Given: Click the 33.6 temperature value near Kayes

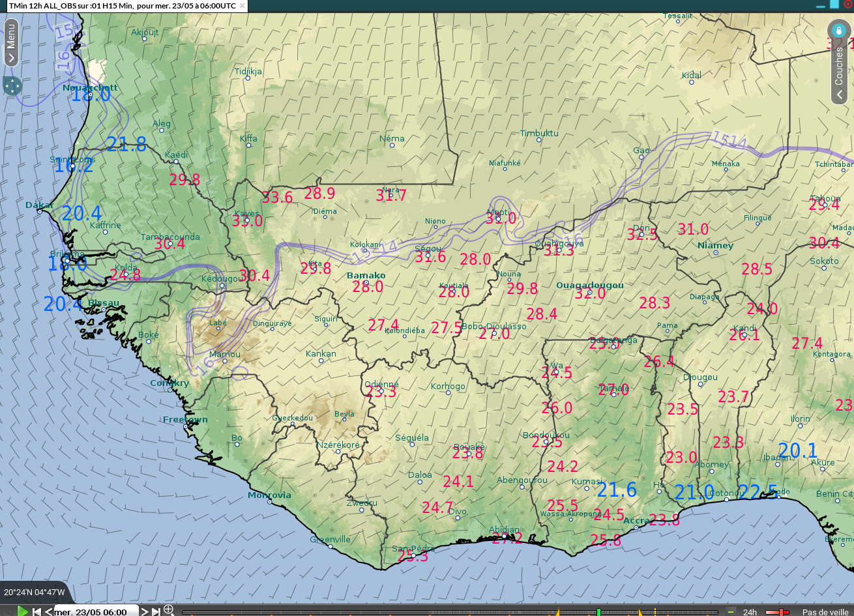Looking at the screenshot, I should [x=277, y=197].
